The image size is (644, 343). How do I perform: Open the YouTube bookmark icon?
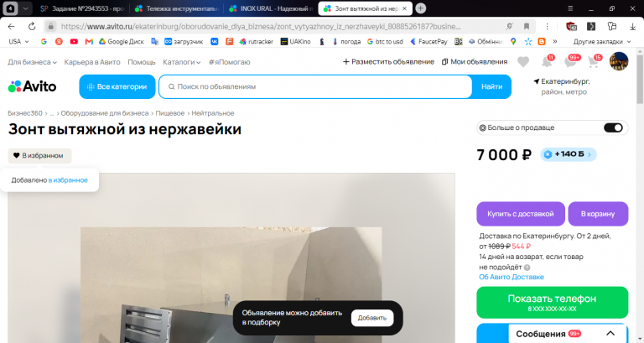tap(74, 41)
